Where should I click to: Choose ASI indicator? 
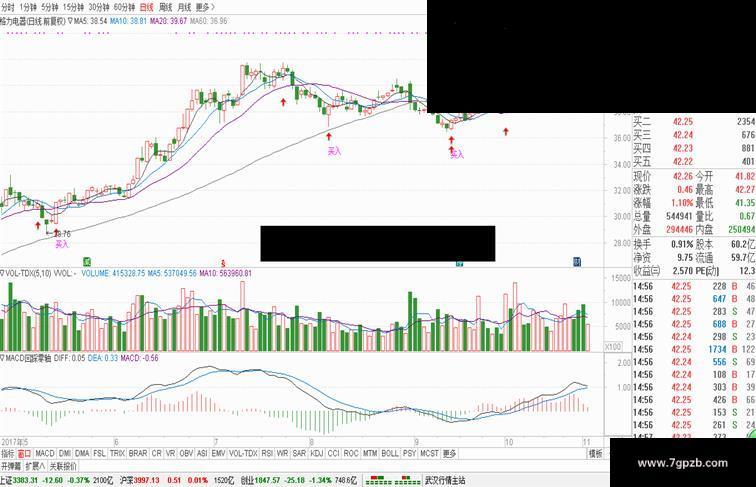point(202,454)
